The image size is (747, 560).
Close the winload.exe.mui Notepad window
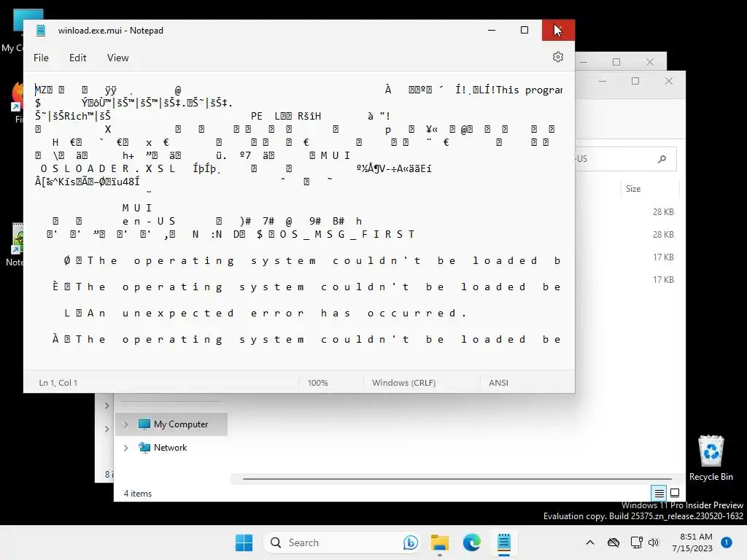click(x=558, y=30)
